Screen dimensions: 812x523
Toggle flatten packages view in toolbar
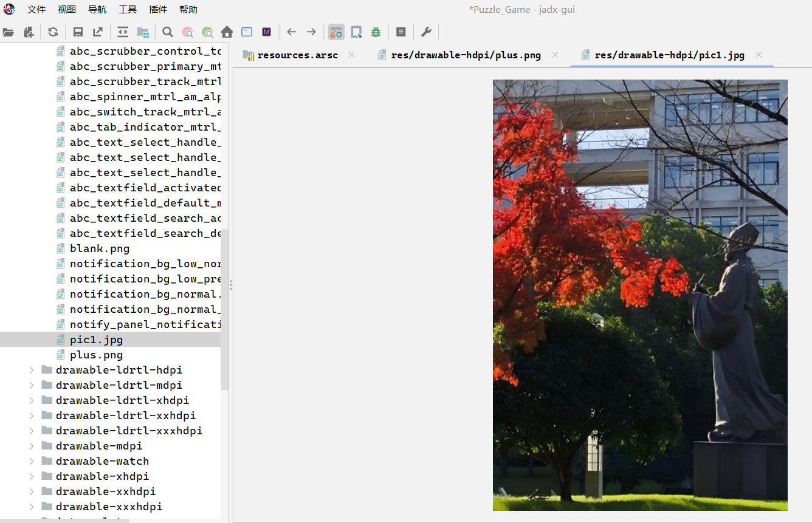(x=143, y=32)
